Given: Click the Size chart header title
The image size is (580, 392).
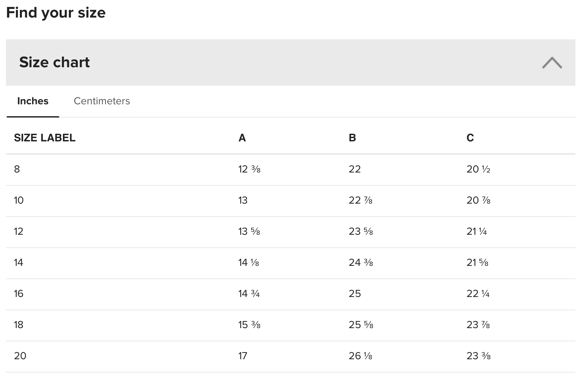Looking at the screenshot, I should click(54, 62).
